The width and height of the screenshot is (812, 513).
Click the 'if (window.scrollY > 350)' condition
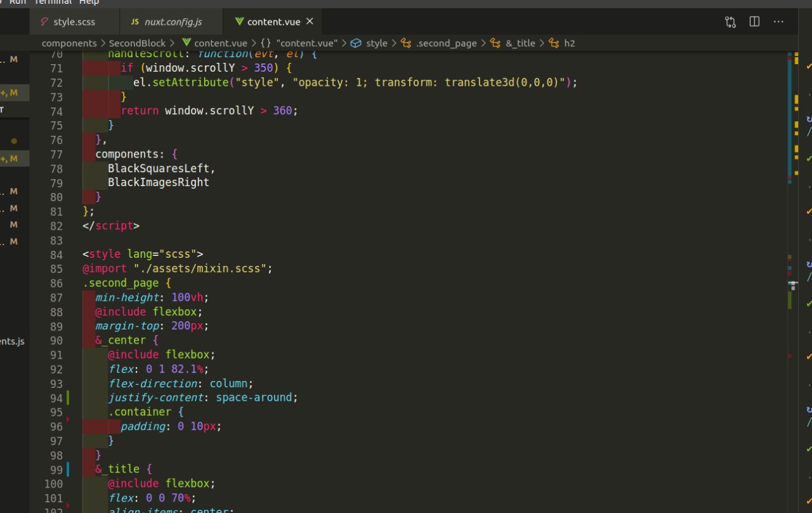206,68
